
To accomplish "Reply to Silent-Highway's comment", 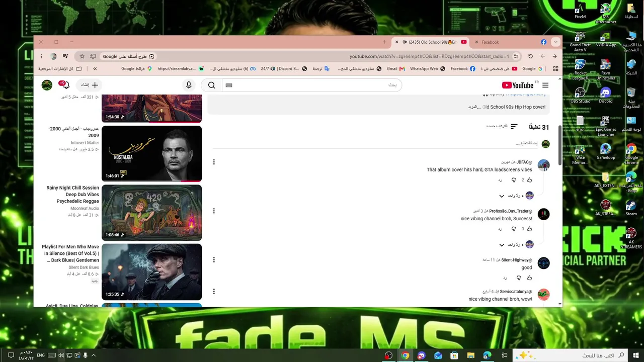I will point(505,278).
